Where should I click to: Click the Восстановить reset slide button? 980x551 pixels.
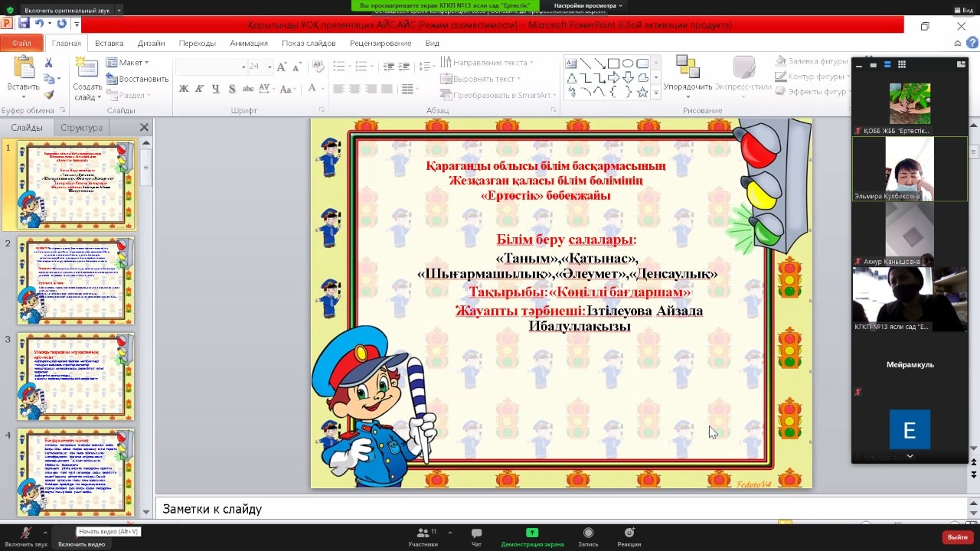pyautogui.click(x=138, y=79)
